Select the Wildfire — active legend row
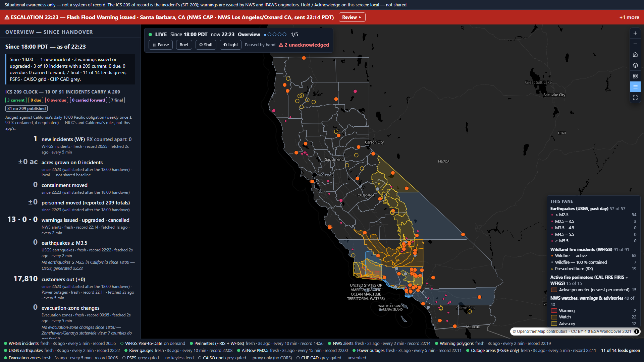This screenshot has height=362, width=644. (593, 256)
